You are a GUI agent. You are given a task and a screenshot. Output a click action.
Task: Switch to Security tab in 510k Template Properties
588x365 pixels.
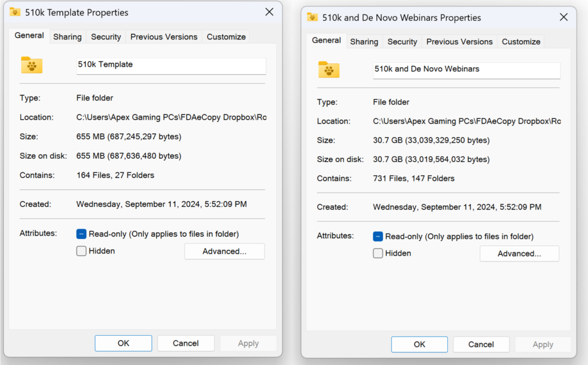click(106, 37)
